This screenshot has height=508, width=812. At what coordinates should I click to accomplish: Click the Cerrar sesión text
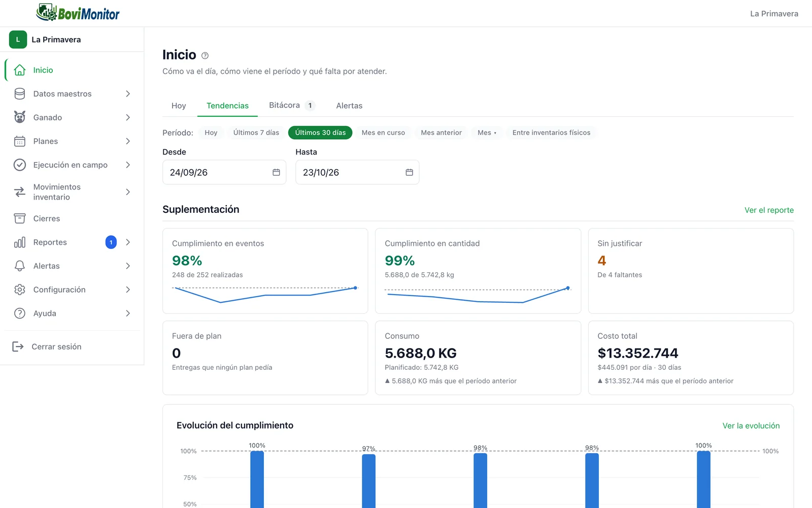[56, 346]
